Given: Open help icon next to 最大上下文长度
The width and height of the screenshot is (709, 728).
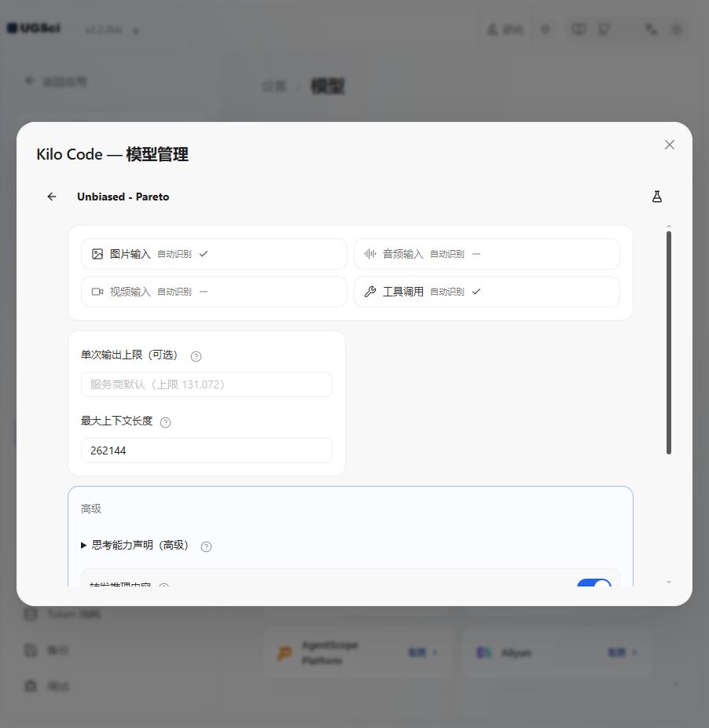Looking at the screenshot, I should pyautogui.click(x=165, y=422).
